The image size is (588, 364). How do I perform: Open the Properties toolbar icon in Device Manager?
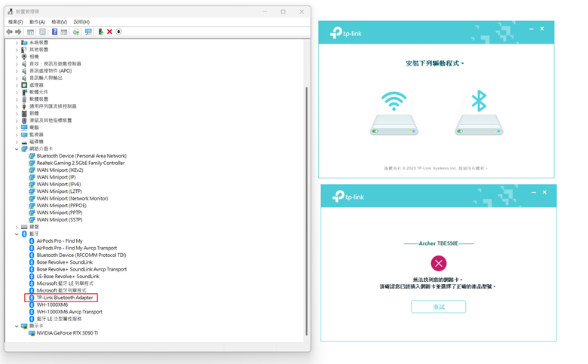tap(43, 32)
